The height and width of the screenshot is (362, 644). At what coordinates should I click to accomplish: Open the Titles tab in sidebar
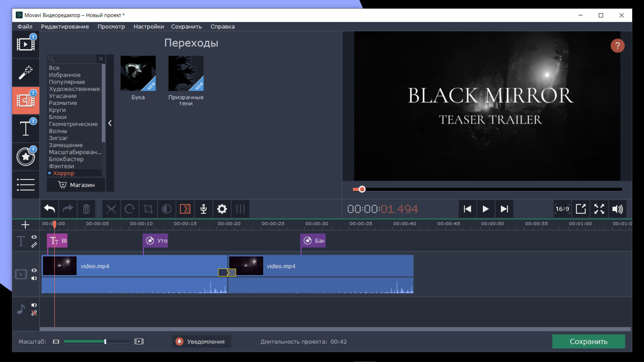[25, 128]
